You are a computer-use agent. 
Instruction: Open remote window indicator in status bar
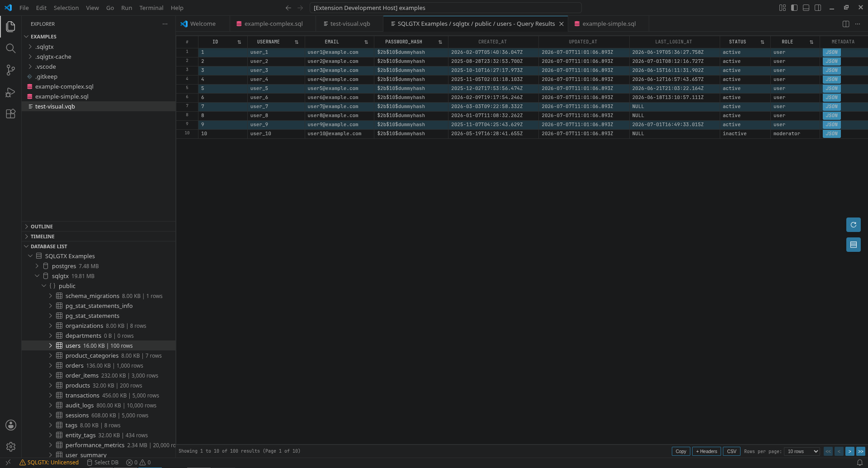tap(8, 463)
